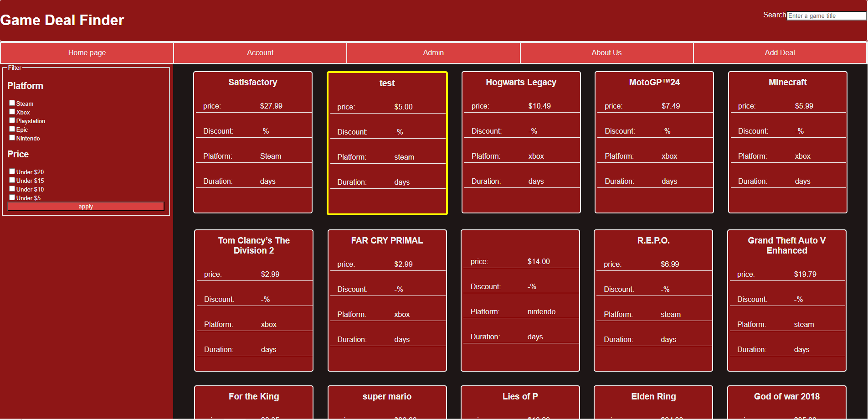Viewport: 868px width, 420px height.
Task: Check the Under $20 price filter
Action: 12,171
